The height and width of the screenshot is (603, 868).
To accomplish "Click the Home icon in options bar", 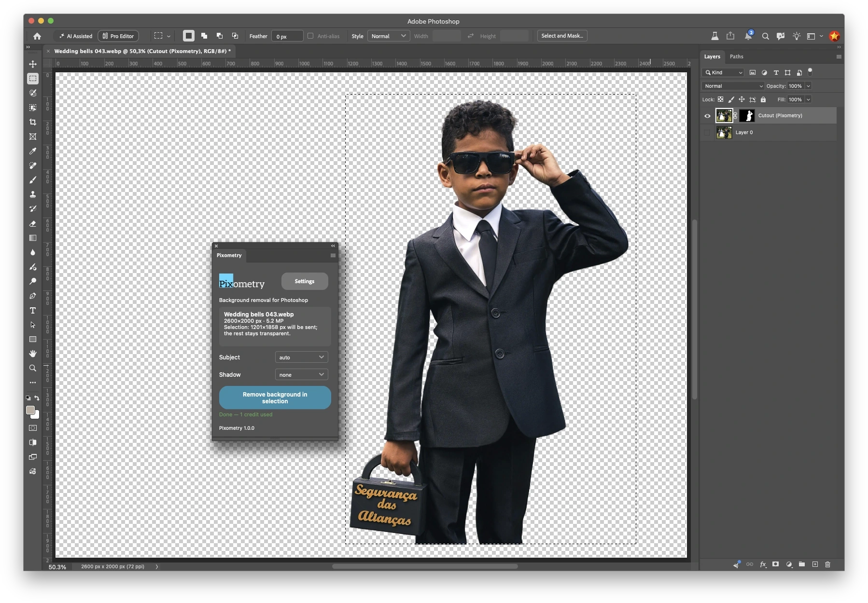I will pos(37,36).
